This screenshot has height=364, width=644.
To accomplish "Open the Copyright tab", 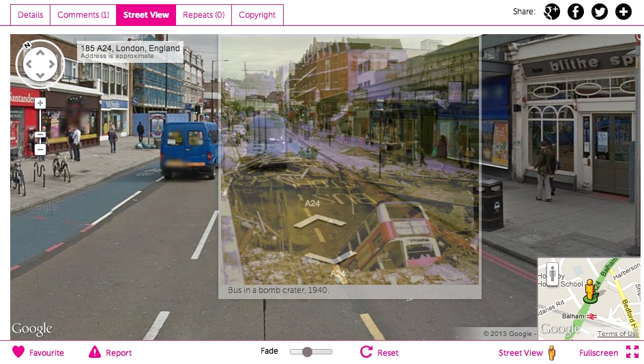I will click(257, 15).
